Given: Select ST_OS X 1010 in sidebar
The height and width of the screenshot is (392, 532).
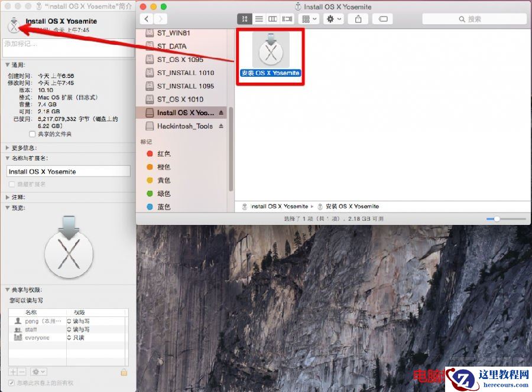Looking at the screenshot, I should coord(181,99).
